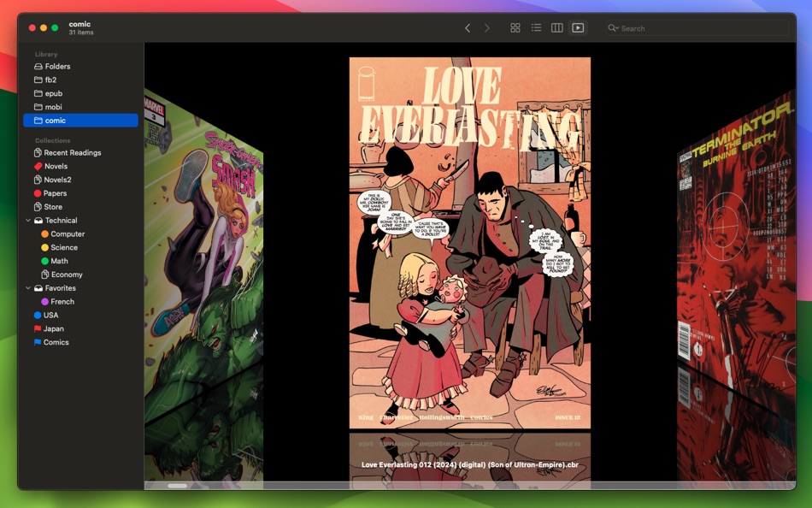The image size is (812, 508).
Task: Click the 31 items count
Action: (81, 32)
